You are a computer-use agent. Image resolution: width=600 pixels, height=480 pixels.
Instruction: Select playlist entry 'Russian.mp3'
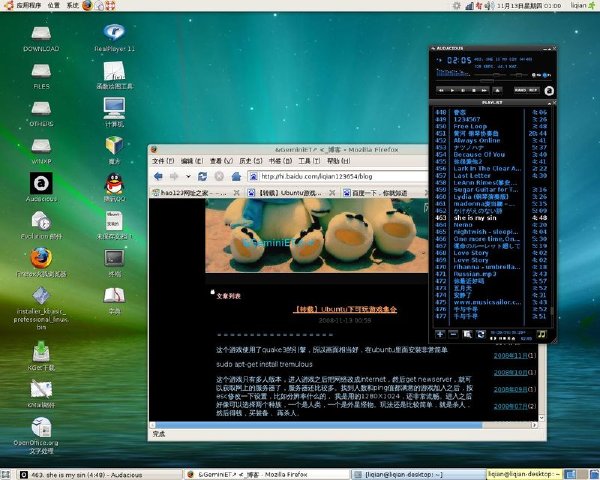point(491,274)
